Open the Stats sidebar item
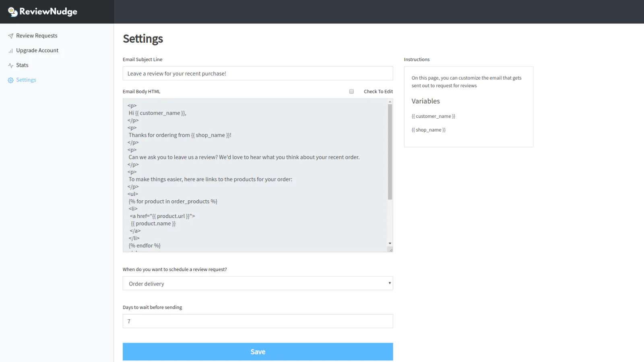The width and height of the screenshot is (644, 362). coord(22,65)
